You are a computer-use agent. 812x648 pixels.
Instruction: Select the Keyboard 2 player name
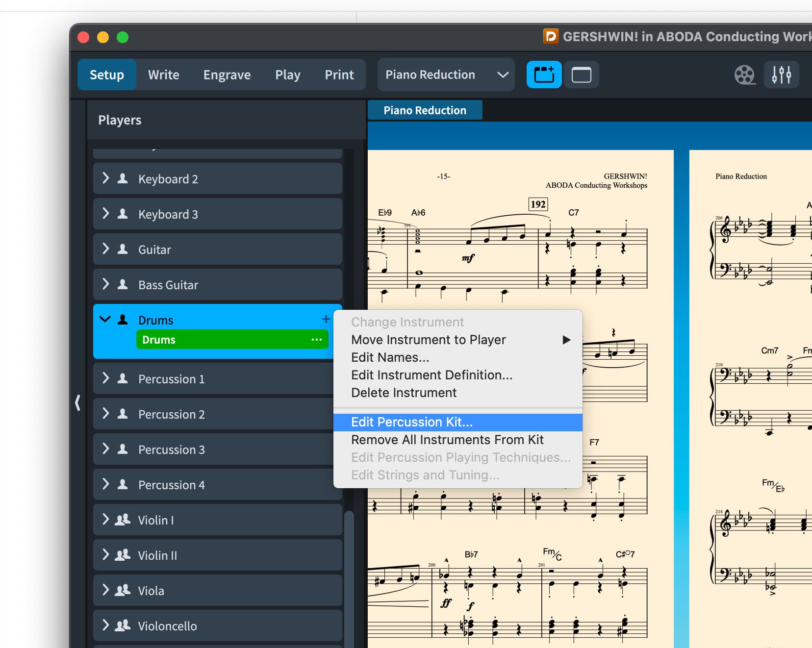tap(168, 179)
